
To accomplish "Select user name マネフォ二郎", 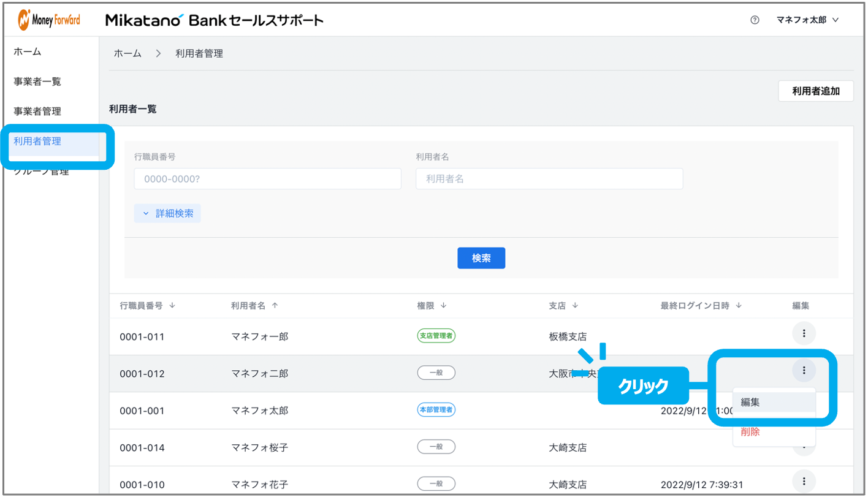I will tap(260, 374).
